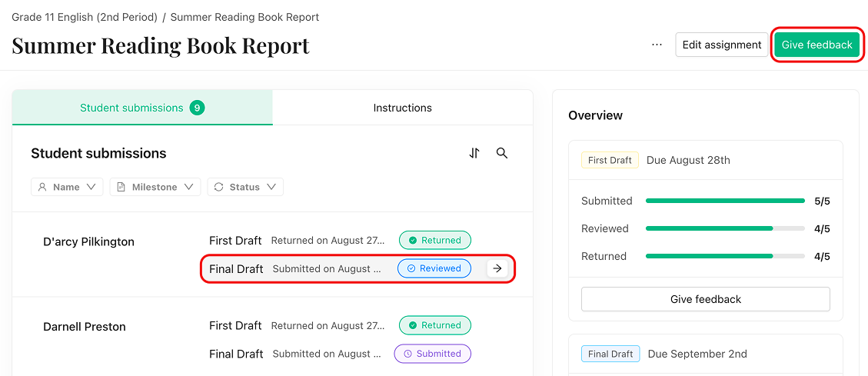Switch to the Instructions tab
The image size is (868, 376).
[402, 108]
